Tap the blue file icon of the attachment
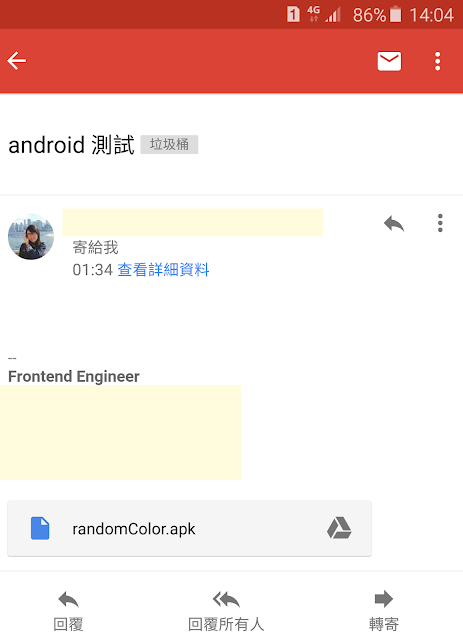 (40, 528)
